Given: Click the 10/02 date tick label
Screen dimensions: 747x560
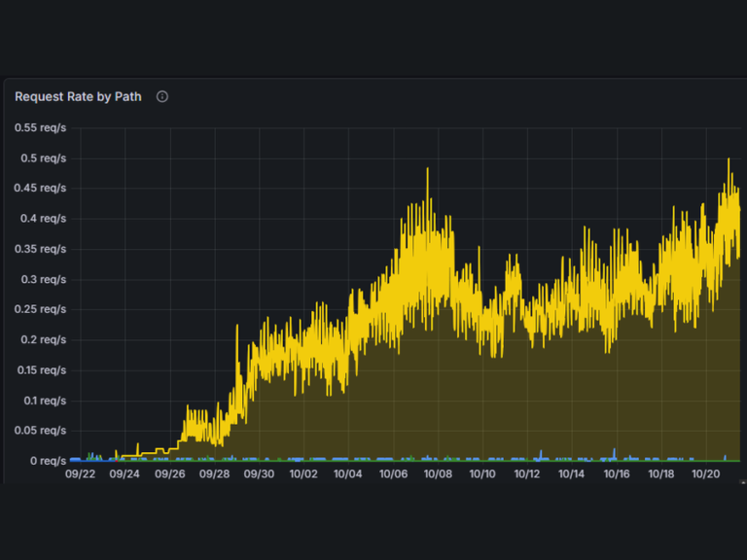Looking at the screenshot, I should [303, 473].
